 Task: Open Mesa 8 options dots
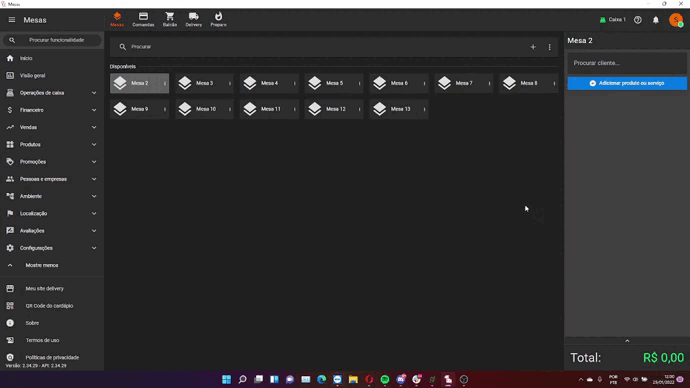[x=554, y=83]
